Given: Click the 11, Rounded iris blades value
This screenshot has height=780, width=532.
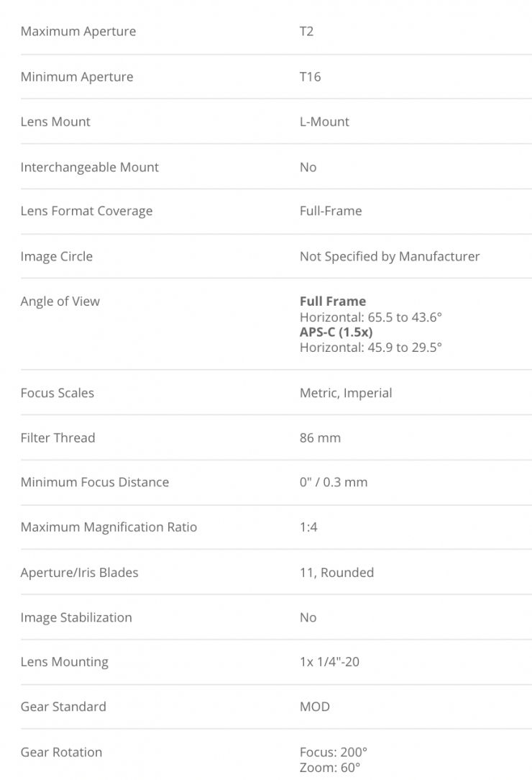Looking at the screenshot, I should (336, 573).
